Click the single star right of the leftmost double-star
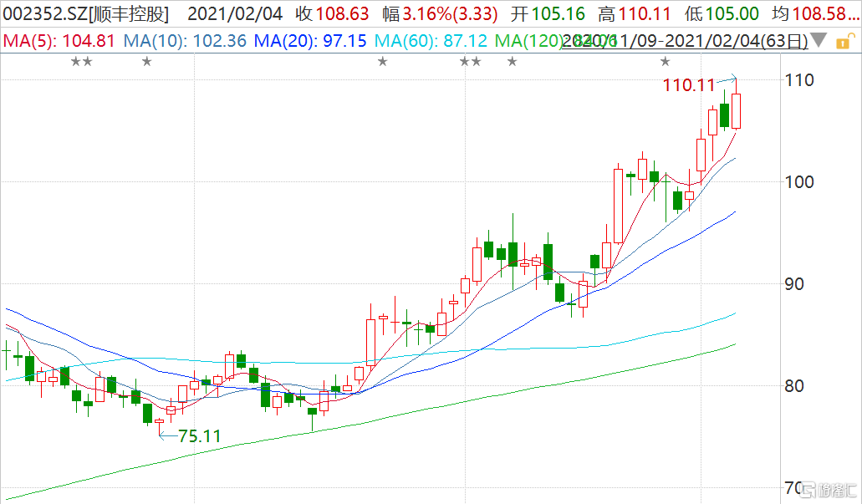Screen dimensions: 862x504 [147, 61]
